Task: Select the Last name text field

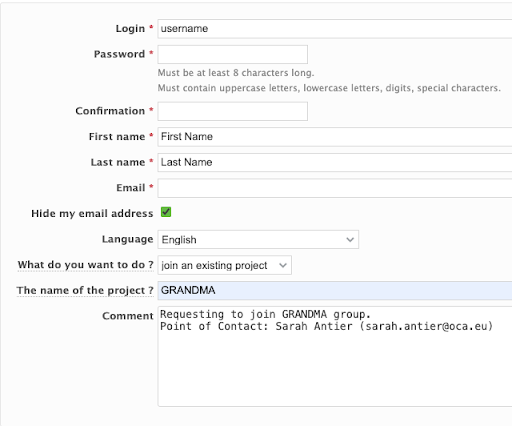Action: point(335,162)
